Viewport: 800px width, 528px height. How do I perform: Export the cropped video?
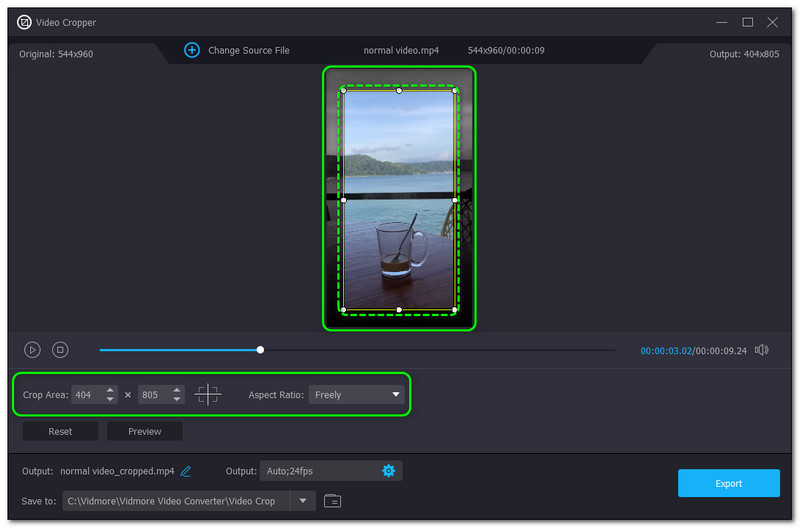pyautogui.click(x=728, y=484)
